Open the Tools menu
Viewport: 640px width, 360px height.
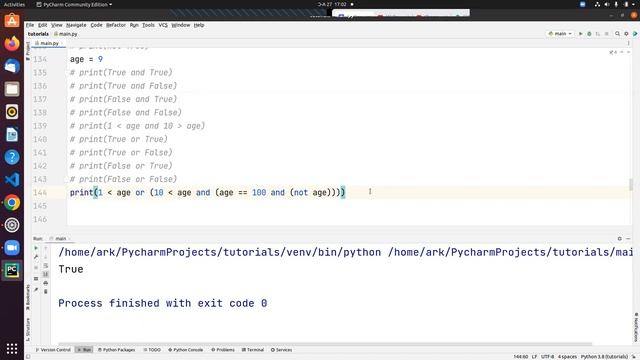(x=148, y=25)
